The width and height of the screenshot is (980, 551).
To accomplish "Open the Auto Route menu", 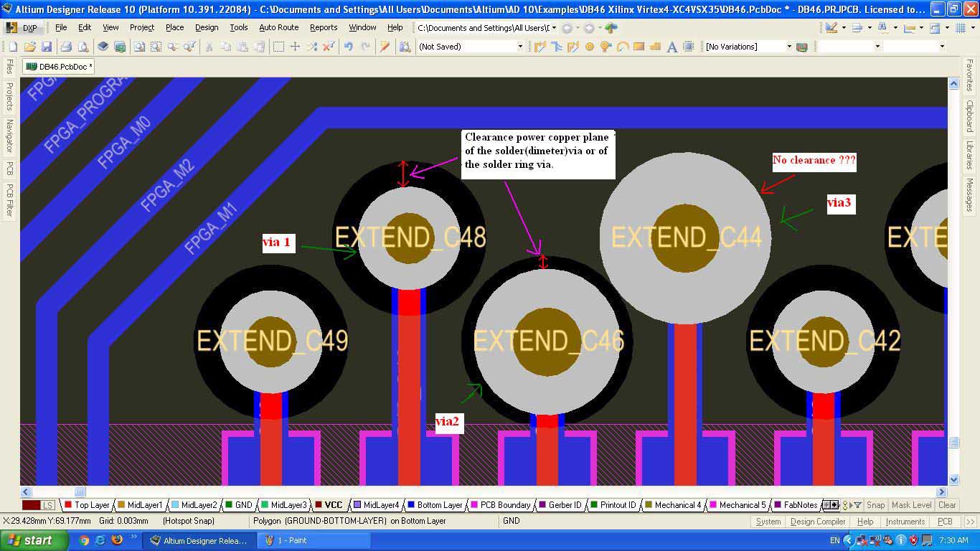I will [278, 27].
